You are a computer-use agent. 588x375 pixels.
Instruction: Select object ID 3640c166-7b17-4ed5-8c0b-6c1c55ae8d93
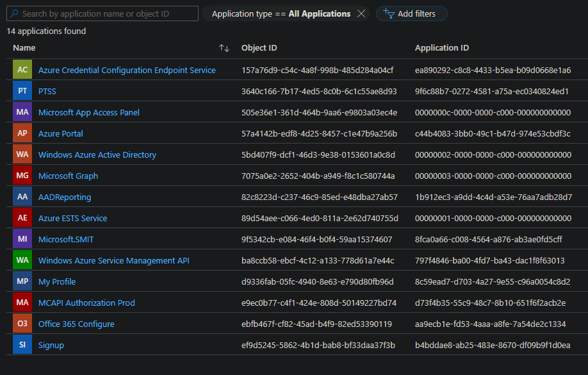point(319,91)
